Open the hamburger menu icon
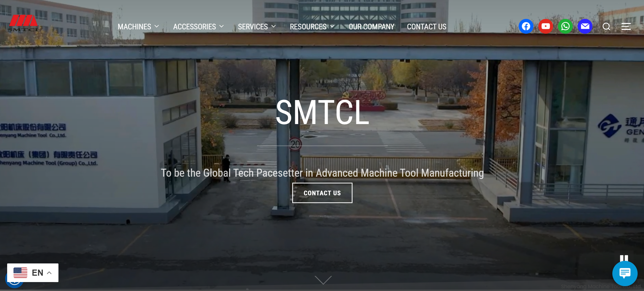Screen dimensions: 644x291 [x=626, y=27]
